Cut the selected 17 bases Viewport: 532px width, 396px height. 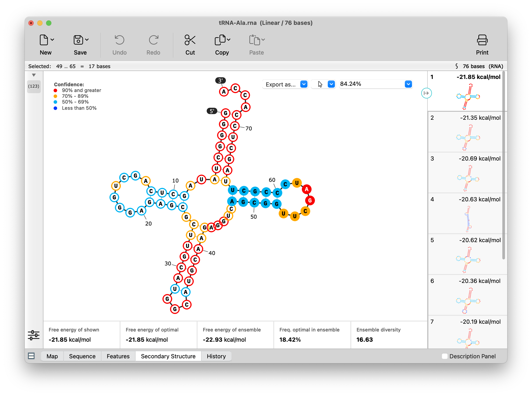[190, 45]
